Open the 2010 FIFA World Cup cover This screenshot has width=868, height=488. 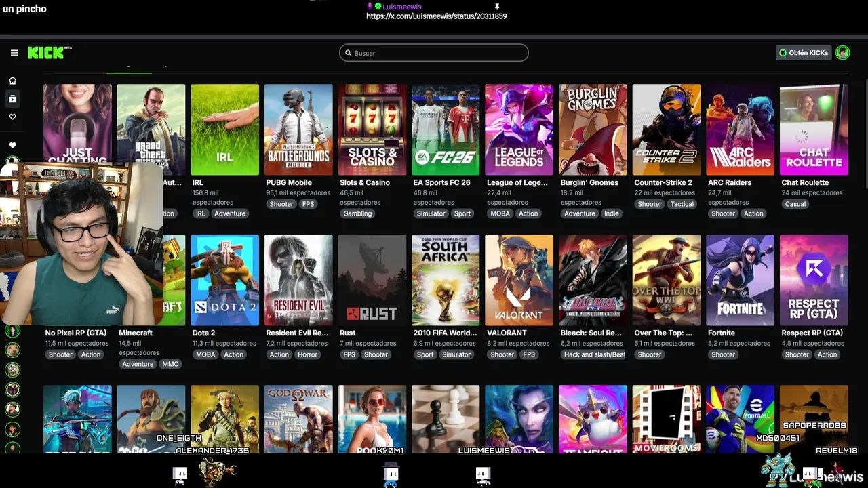(x=446, y=280)
